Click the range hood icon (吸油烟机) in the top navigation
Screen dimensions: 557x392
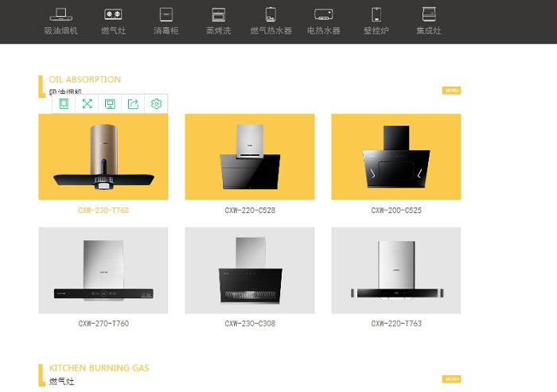pos(60,14)
